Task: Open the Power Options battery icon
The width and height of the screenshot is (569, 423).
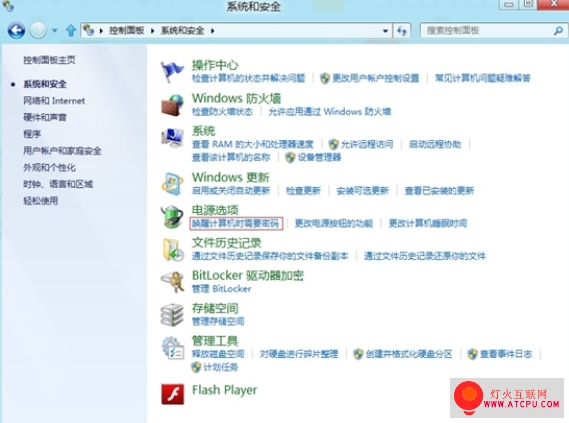Action: pos(172,217)
